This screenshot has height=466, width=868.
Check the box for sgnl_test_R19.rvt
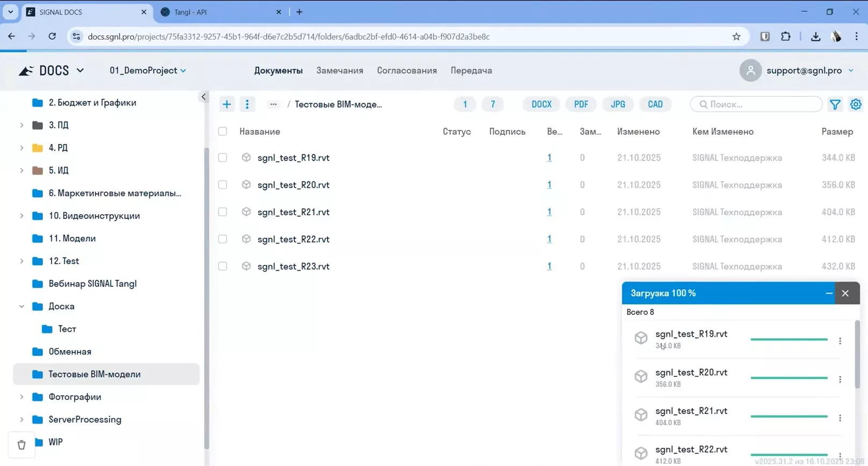pyautogui.click(x=222, y=158)
